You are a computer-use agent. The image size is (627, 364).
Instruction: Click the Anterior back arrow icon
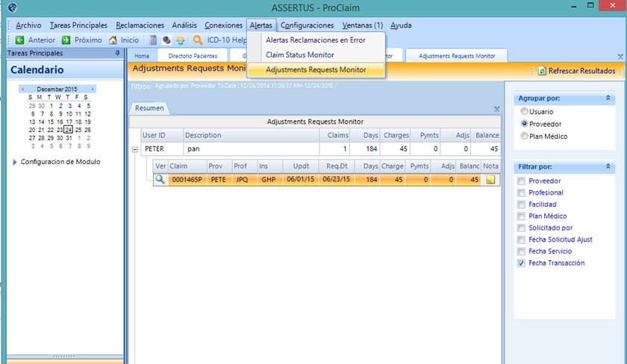(x=19, y=40)
